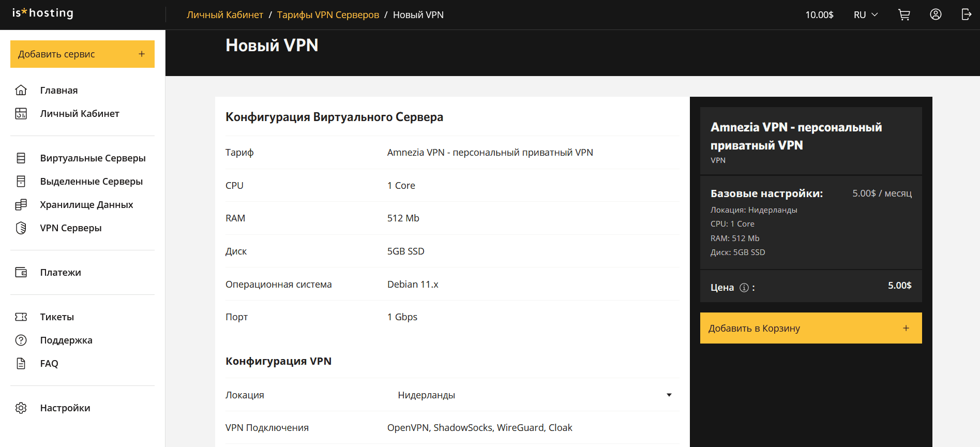Click the Платежи wallet icon
Image resolution: width=980 pixels, height=447 pixels.
pyautogui.click(x=21, y=273)
